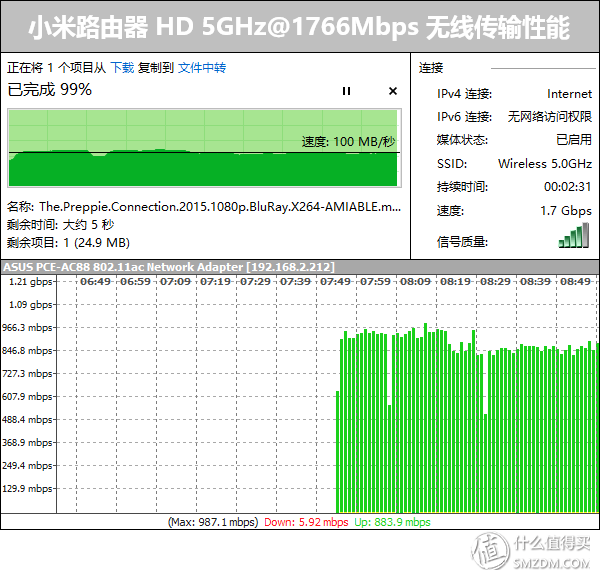Click the Max: 987.1 mbps readout
This screenshot has height=580, width=600.
[213, 522]
